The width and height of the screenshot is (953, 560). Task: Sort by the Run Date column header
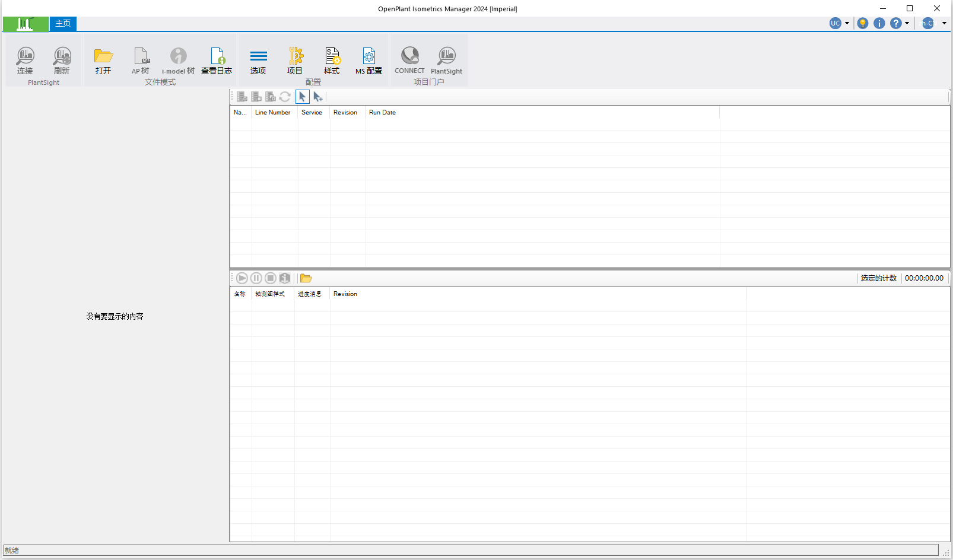382,112
